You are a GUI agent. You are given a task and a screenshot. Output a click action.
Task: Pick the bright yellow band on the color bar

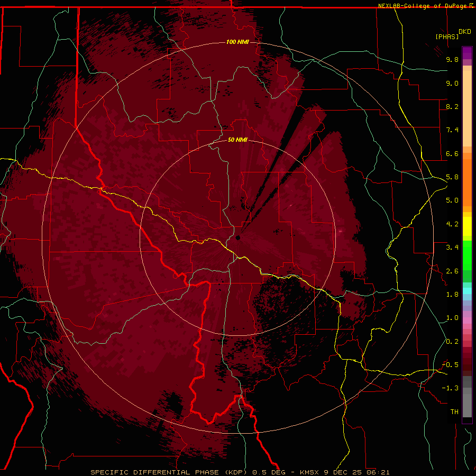(x=467, y=226)
